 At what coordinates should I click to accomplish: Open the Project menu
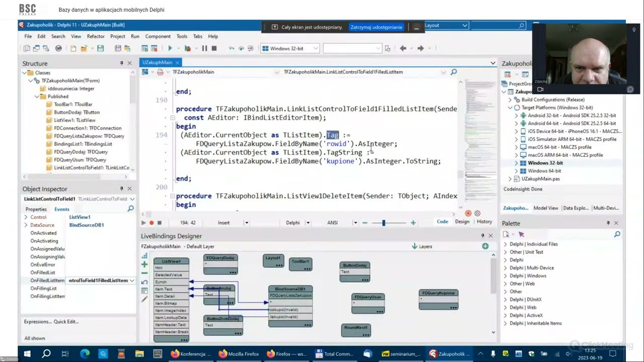(118, 36)
